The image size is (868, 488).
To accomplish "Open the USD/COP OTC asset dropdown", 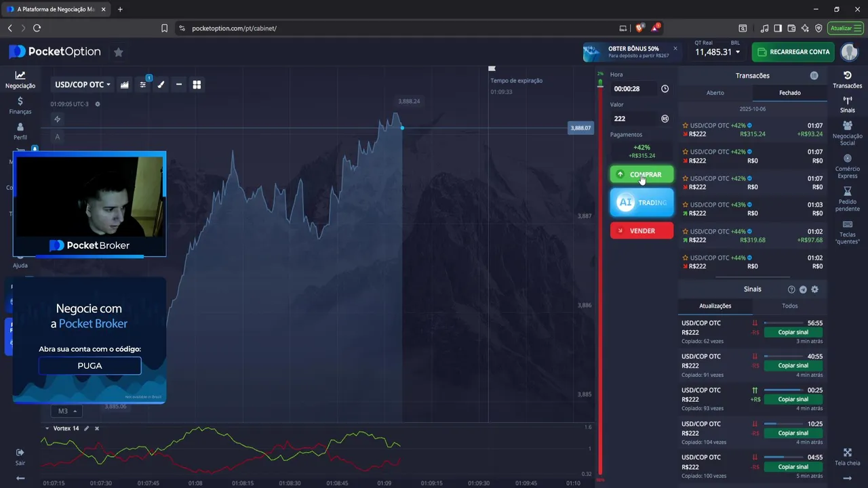I will (83, 85).
